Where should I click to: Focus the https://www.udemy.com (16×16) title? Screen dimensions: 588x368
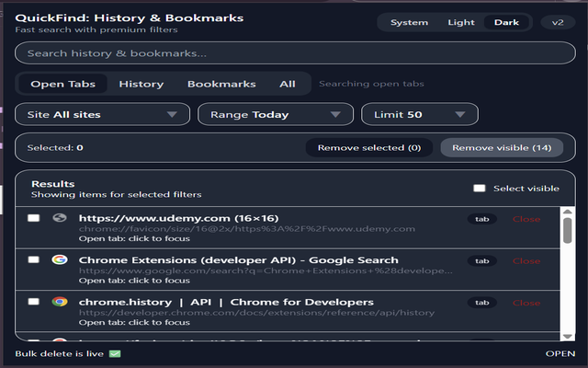click(178, 218)
